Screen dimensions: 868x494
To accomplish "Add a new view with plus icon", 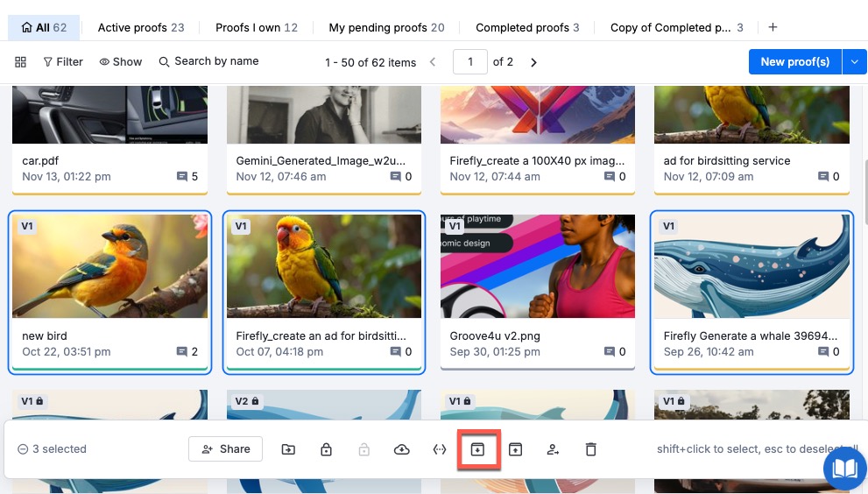I will tap(773, 27).
